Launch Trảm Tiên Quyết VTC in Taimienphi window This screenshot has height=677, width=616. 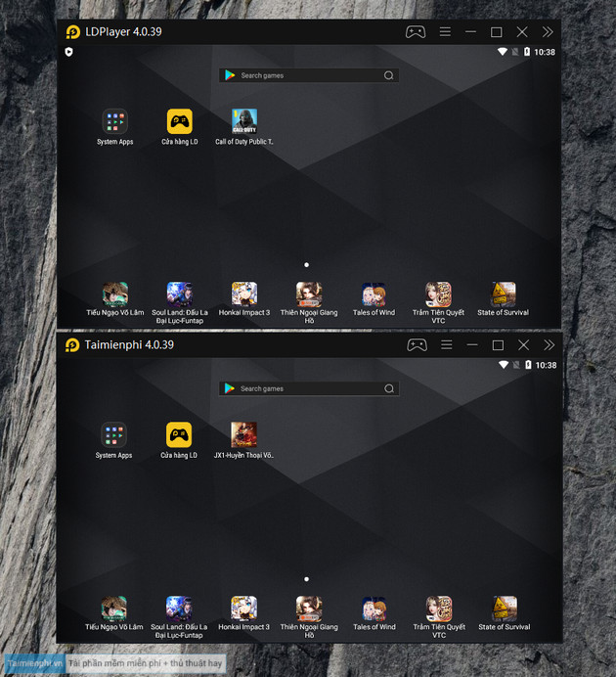click(x=439, y=617)
